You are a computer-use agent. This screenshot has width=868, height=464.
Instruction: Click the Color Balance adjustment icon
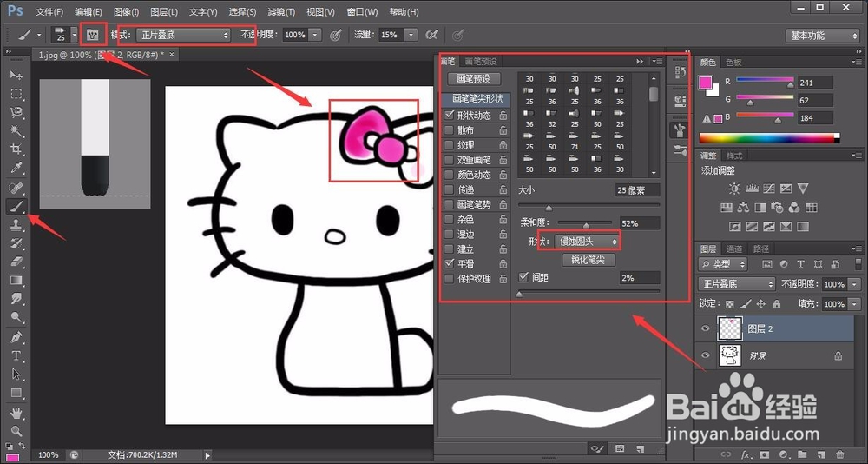pyautogui.click(x=744, y=208)
